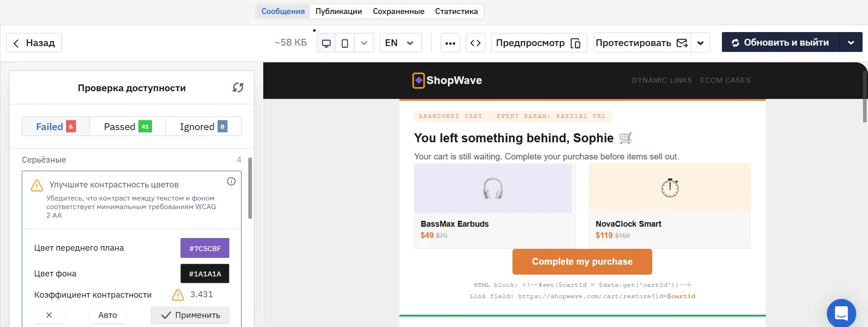Go back with the Назад button

[x=34, y=43]
